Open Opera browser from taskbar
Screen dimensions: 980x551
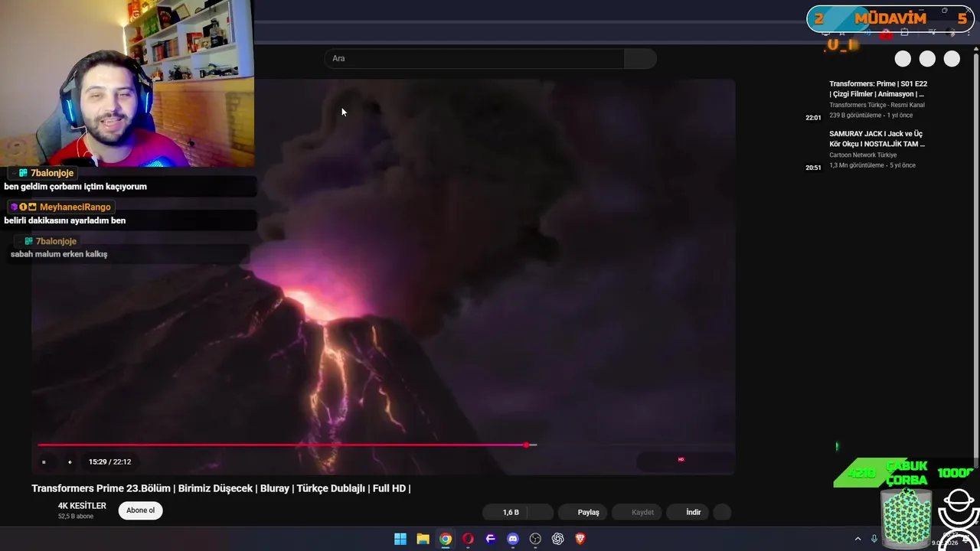pyautogui.click(x=468, y=539)
